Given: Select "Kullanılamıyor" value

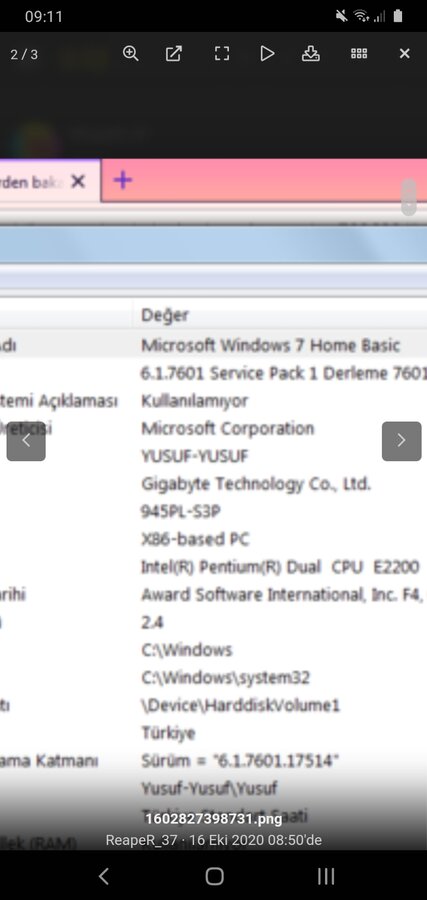Looking at the screenshot, I should pos(195,401).
